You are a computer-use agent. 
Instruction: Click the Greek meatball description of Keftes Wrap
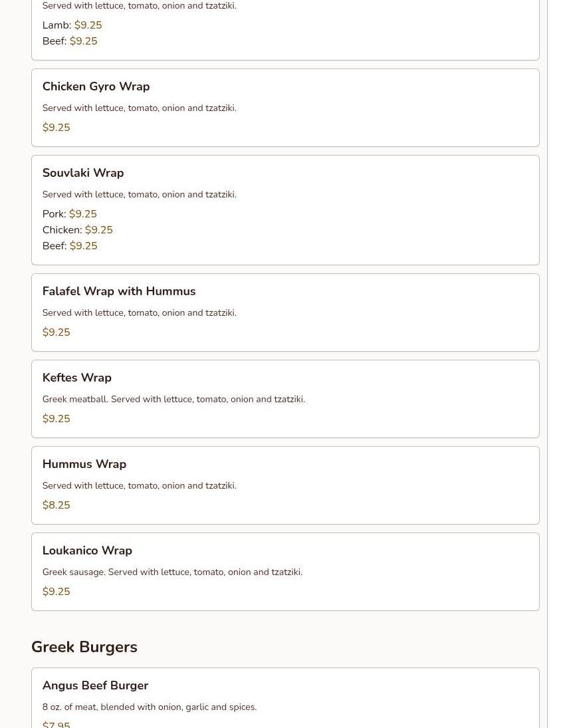click(173, 399)
